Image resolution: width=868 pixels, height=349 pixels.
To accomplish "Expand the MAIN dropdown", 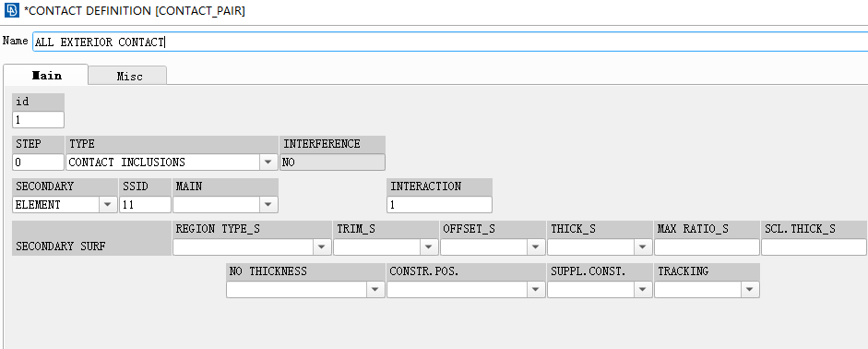I will pyautogui.click(x=225, y=205).
